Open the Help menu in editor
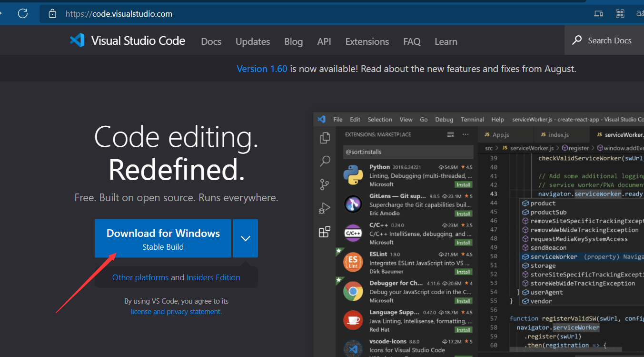Image resolution: width=644 pixels, height=357 pixels. (497, 120)
